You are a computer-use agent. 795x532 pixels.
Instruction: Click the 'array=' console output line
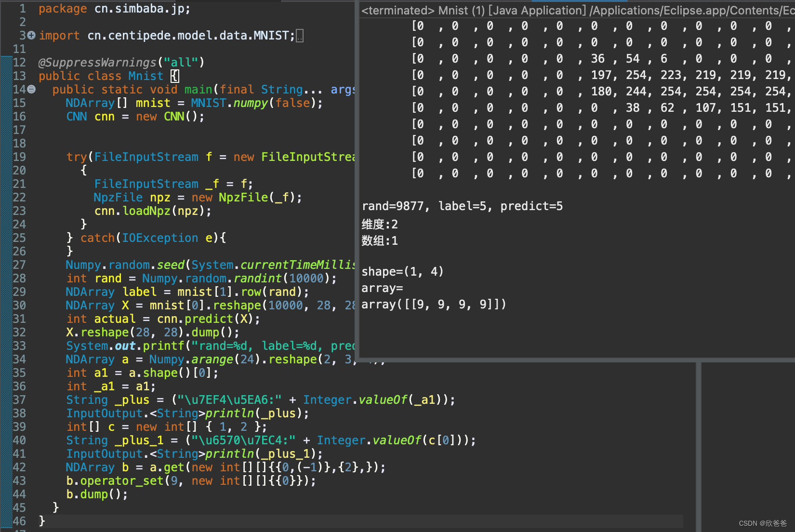coord(382,288)
